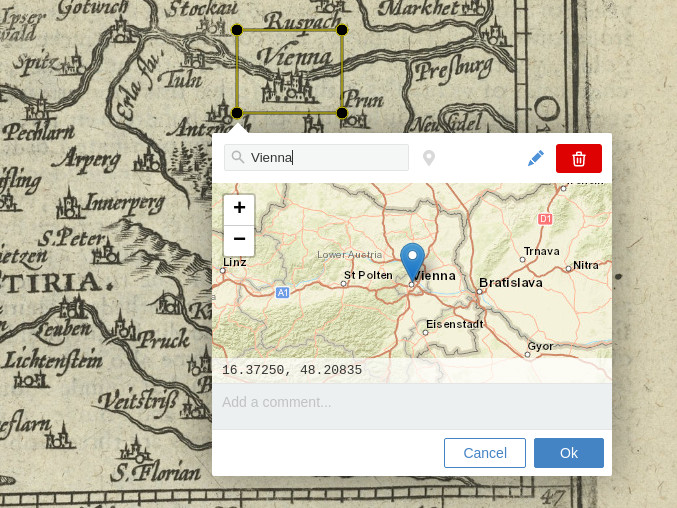Click the Add a comment field
This screenshot has width=677, height=508.
pos(412,405)
